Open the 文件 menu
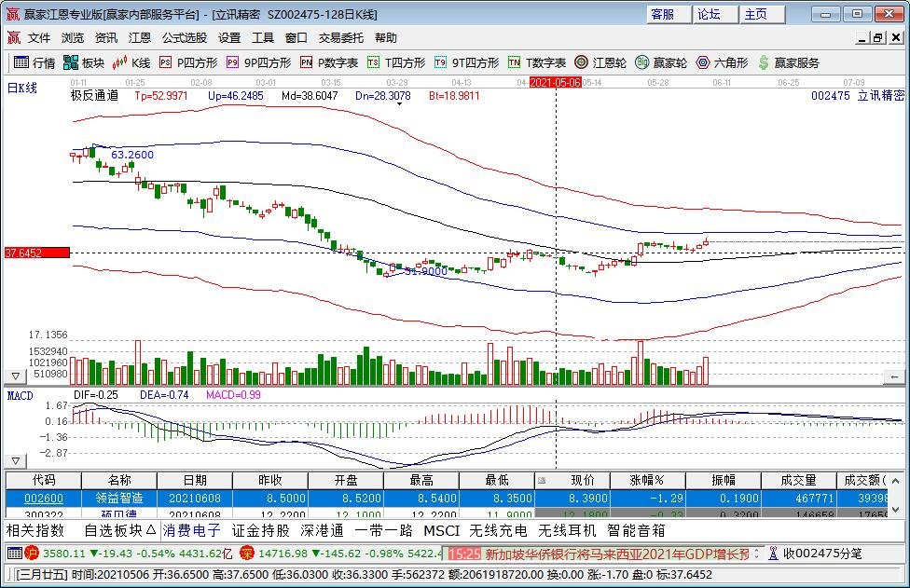This screenshot has height=588, width=910. [39, 37]
